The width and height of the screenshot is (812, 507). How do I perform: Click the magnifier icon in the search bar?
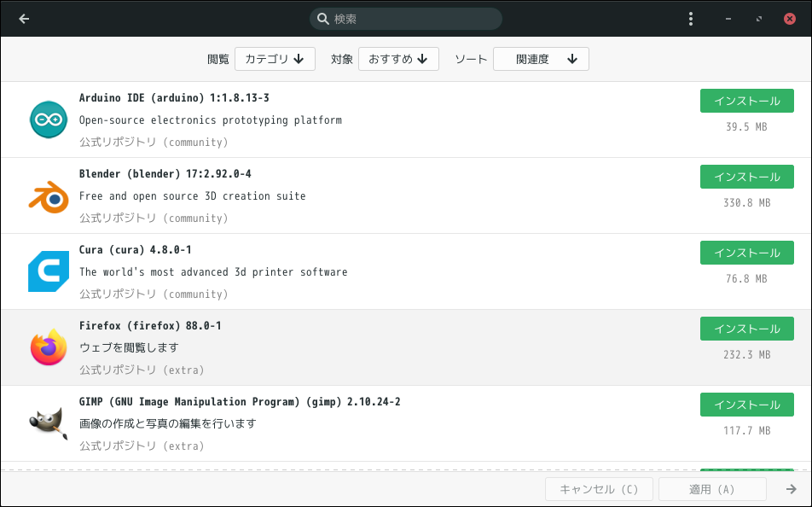[x=322, y=19]
